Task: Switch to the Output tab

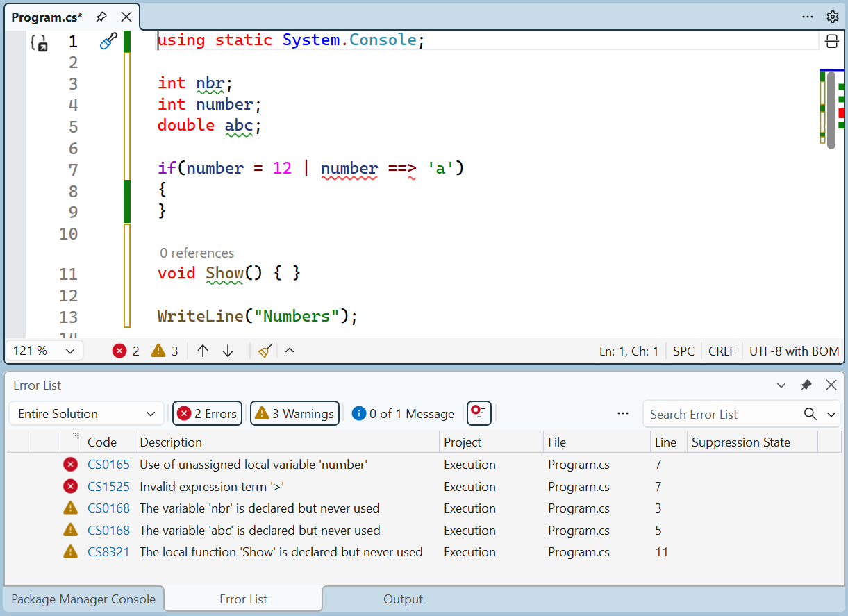Action: pos(403,599)
